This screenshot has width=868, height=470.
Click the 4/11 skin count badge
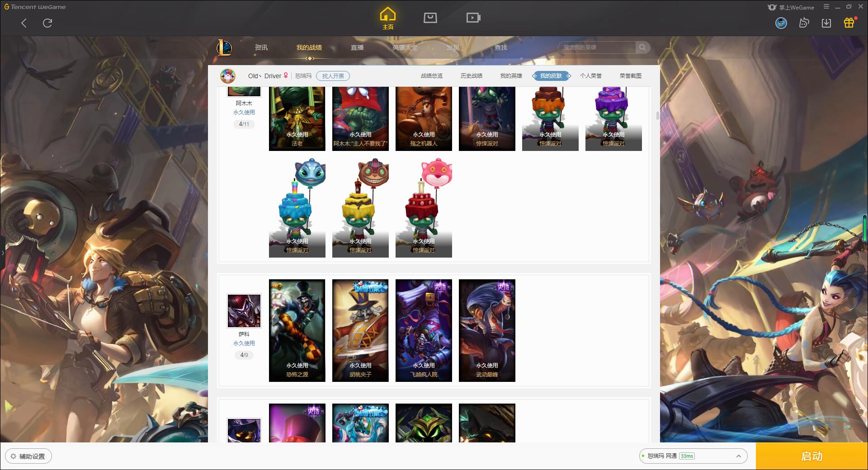tap(244, 124)
